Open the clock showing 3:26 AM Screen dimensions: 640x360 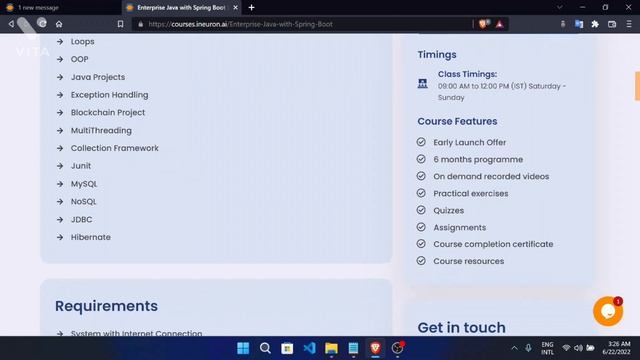[616, 348]
